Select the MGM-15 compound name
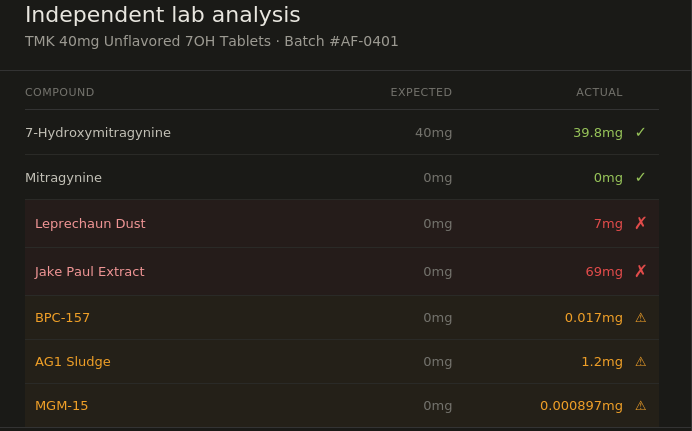 click(x=62, y=405)
